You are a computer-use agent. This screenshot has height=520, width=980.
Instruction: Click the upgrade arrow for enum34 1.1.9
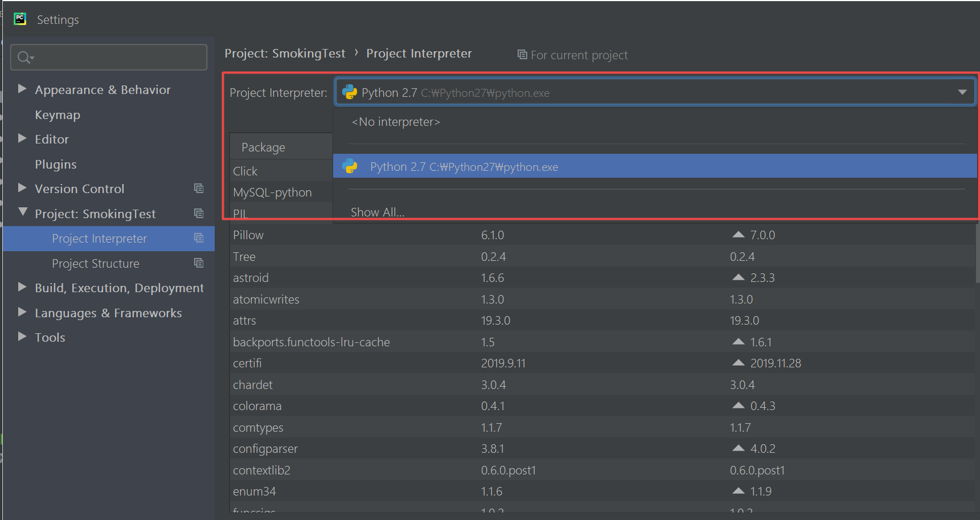tap(738, 491)
